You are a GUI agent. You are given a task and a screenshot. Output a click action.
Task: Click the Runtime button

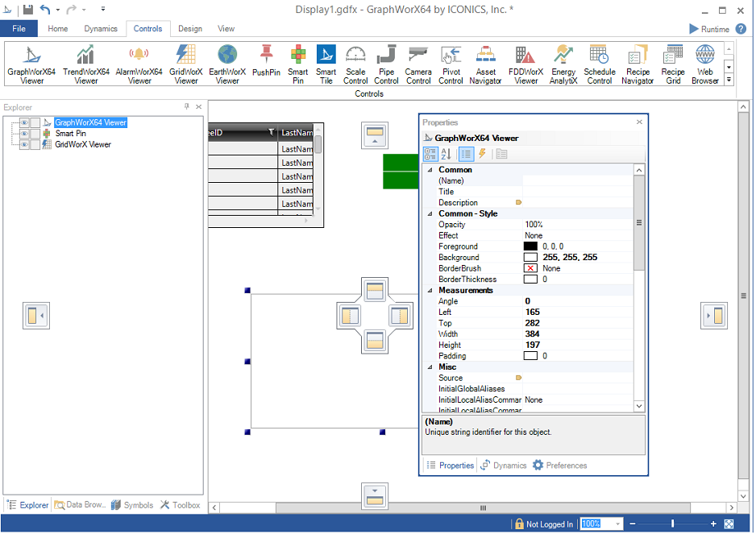[x=709, y=29]
